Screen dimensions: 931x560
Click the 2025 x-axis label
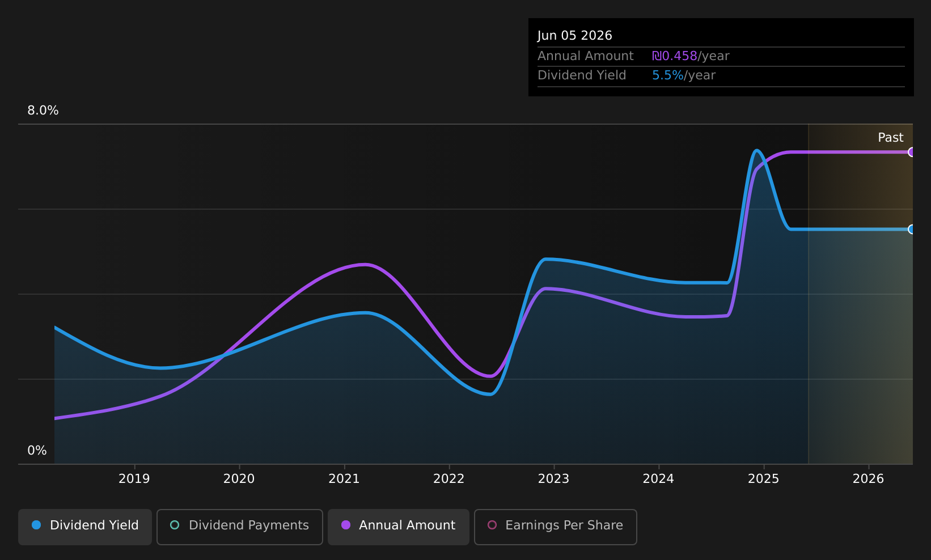(x=764, y=479)
